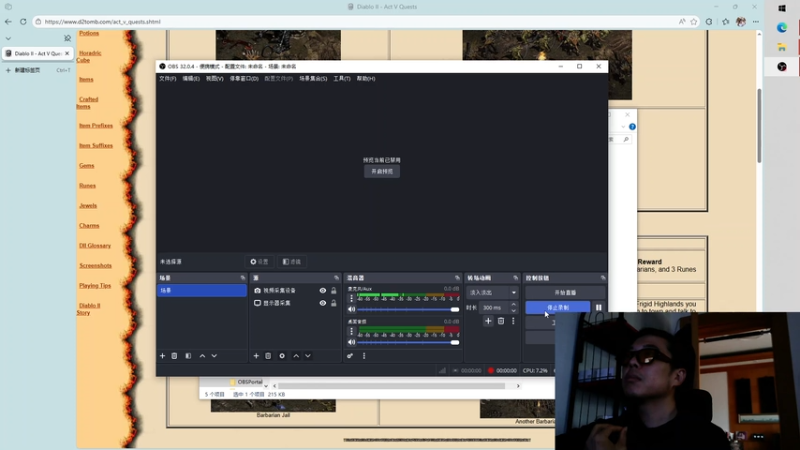This screenshot has width=800, height=450.
Task: Add a new scene transition
Action: (x=488, y=321)
